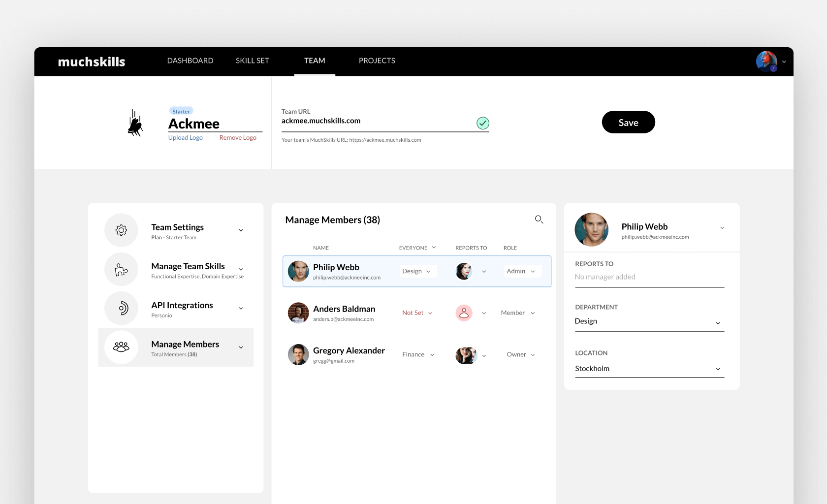Viewport: 827px width, 504px height.
Task: Click the Save button
Action: click(x=629, y=122)
